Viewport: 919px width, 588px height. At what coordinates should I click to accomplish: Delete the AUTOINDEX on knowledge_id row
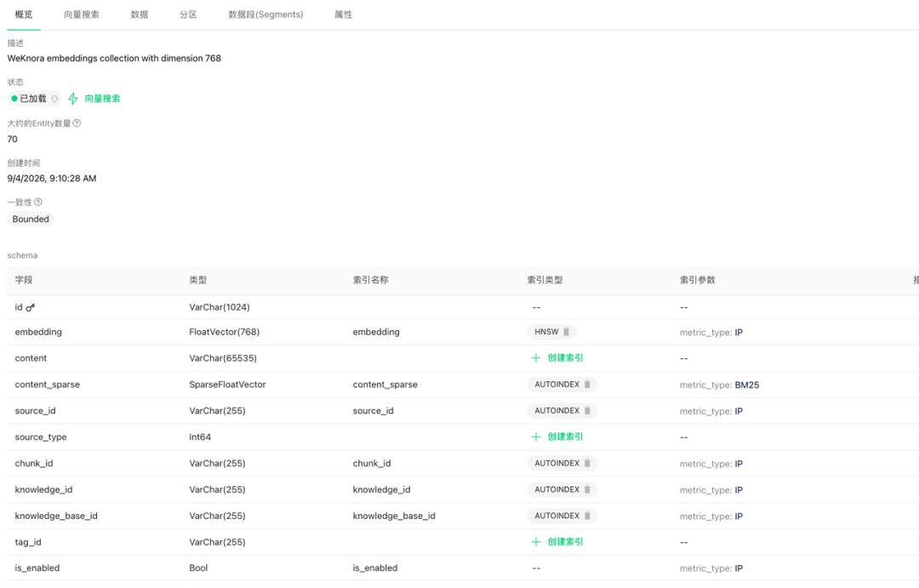tap(587, 489)
